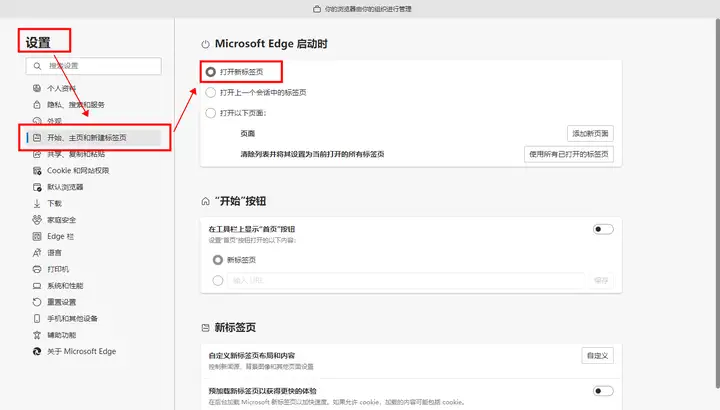Click the "开始"按钮 section heading
This screenshot has height=410, width=720.
pyautogui.click(x=240, y=201)
